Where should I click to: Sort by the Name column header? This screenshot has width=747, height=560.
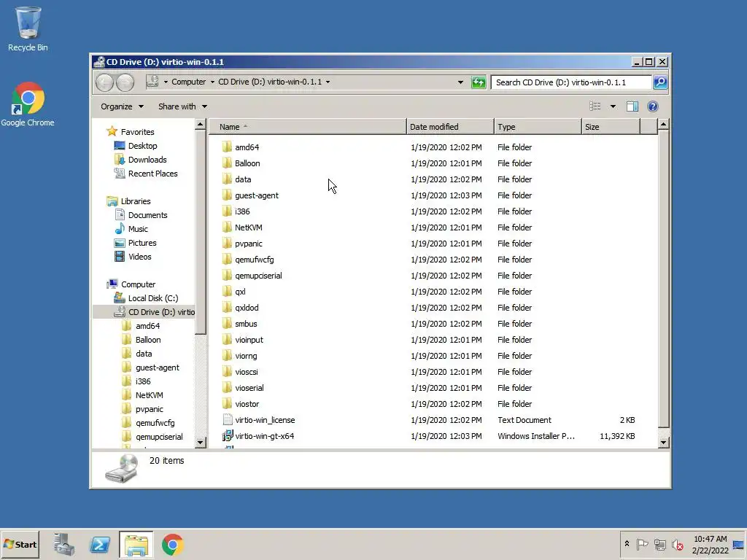click(307, 127)
